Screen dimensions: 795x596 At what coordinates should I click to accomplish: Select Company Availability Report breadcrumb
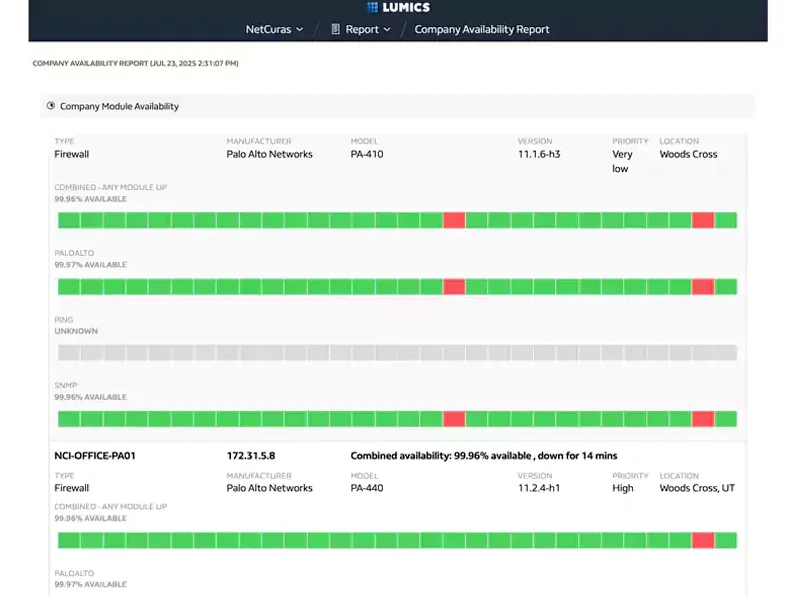tap(482, 29)
